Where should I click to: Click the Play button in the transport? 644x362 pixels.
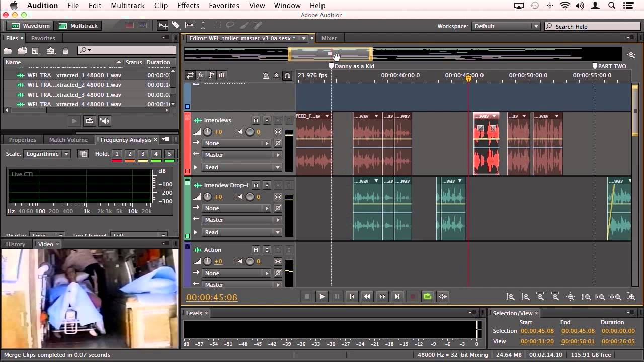click(x=321, y=296)
